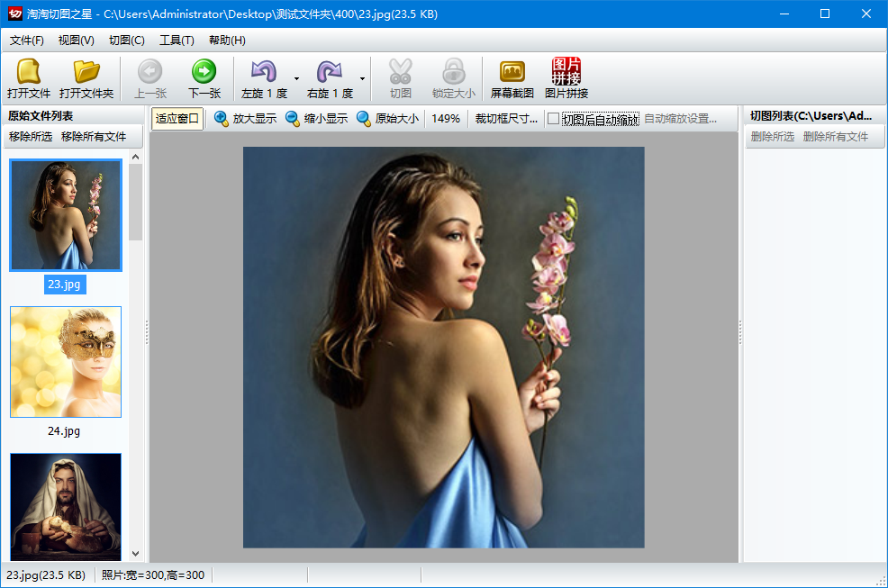Screen dimensions: 888x588
Task: Expand the left rotate dropdown arrow
Action: point(296,79)
